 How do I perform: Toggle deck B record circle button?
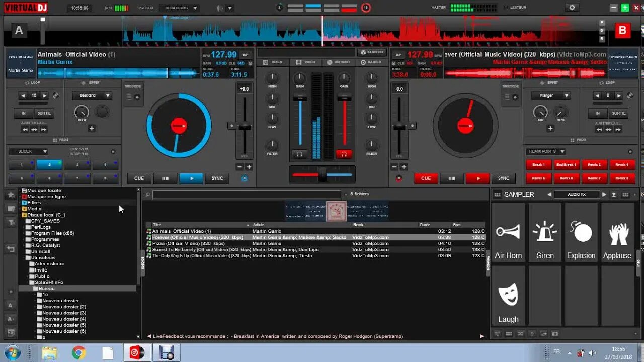point(399,178)
